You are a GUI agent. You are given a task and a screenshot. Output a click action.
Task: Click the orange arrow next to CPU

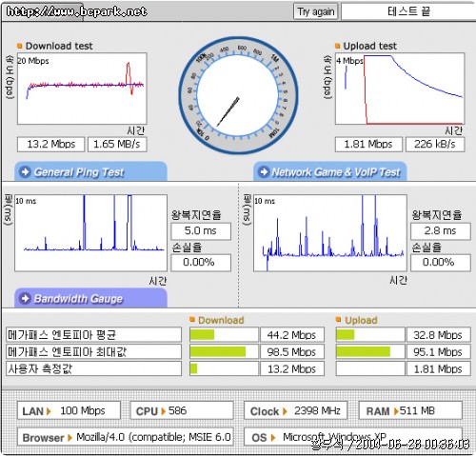tap(164, 411)
